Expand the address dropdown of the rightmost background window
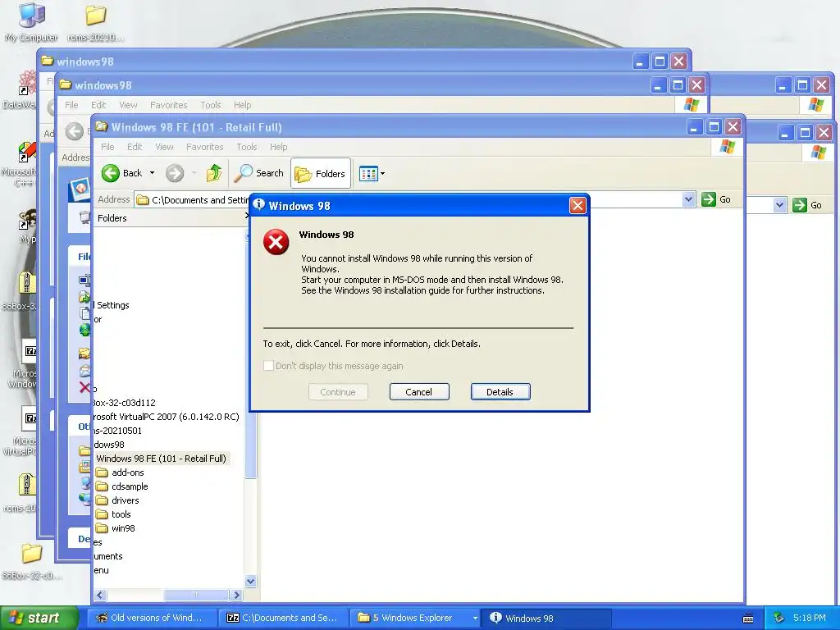This screenshot has width=840, height=630. click(780, 205)
